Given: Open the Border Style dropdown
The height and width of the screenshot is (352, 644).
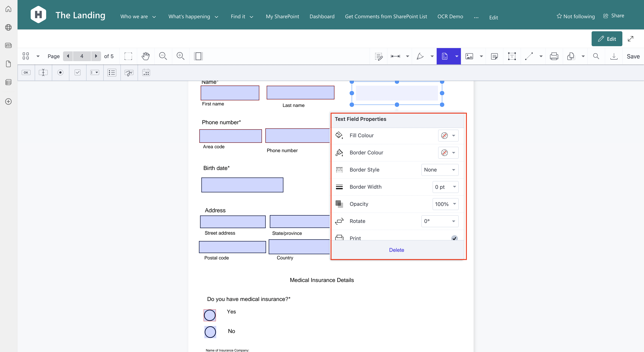Looking at the screenshot, I should pos(439,170).
